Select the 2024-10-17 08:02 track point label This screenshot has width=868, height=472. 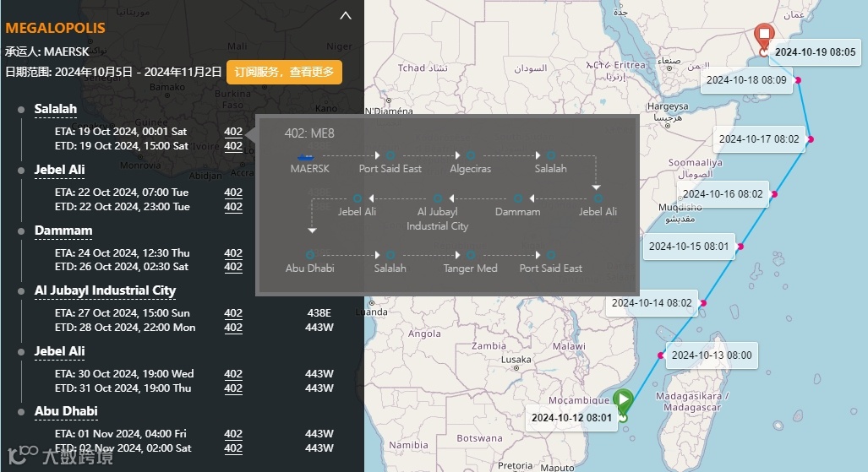(x=759, y=139)
